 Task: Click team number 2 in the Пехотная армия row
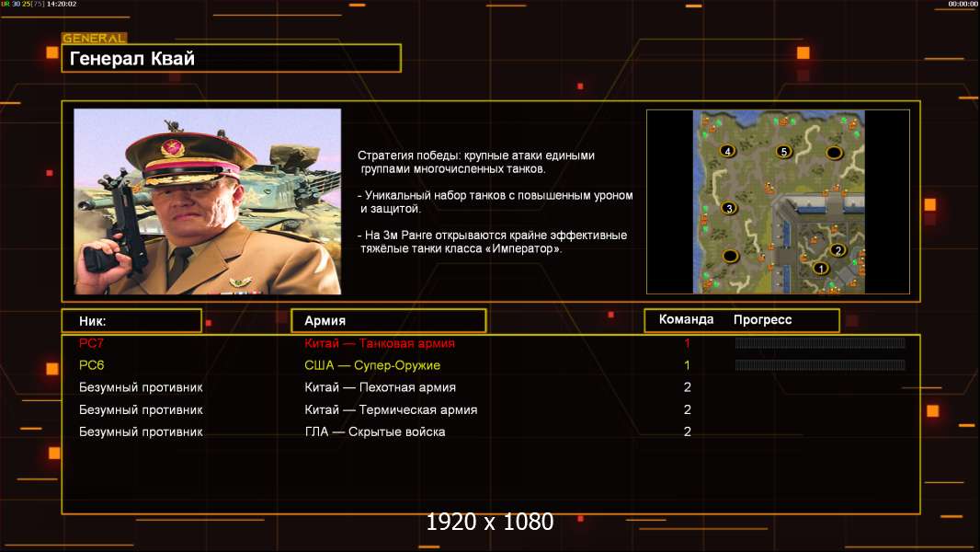point(687,387)
